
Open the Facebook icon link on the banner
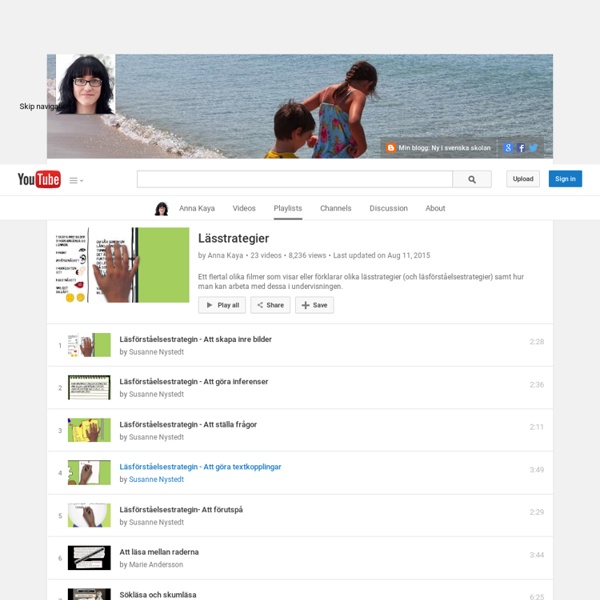coord(521,148)
